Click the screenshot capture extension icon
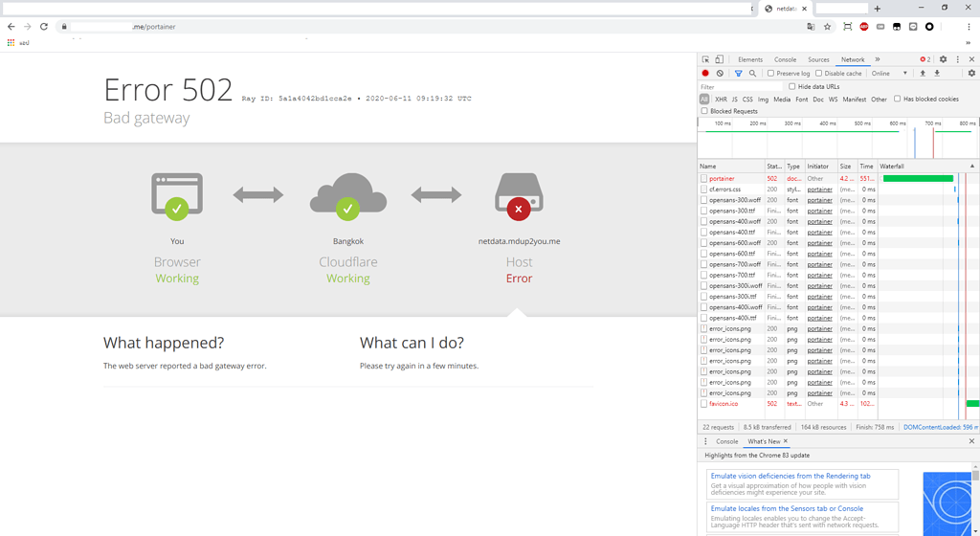The image size is (980, 536). (848, 26)
